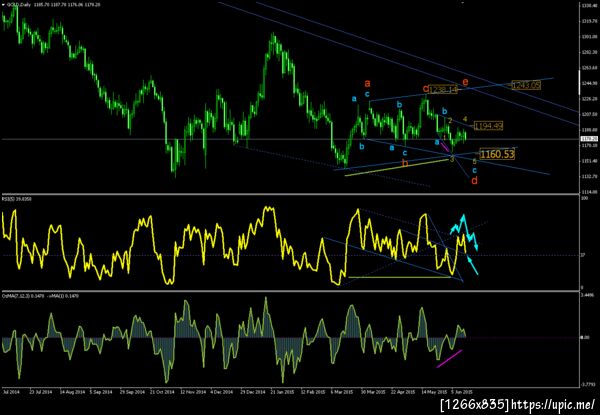The width and height of the screenshot is (600, 415).
Task: Click the 12 Feb 2015 date label
Action: point(312,392)
